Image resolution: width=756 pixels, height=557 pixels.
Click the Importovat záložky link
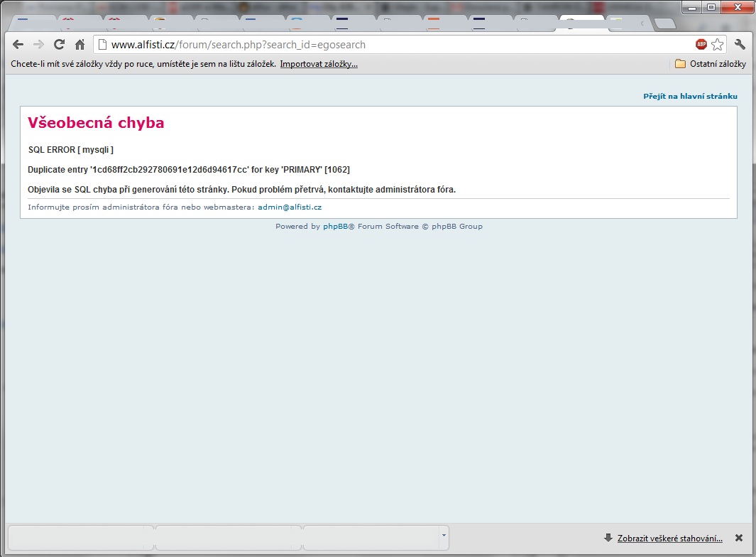tap(319, 64)
